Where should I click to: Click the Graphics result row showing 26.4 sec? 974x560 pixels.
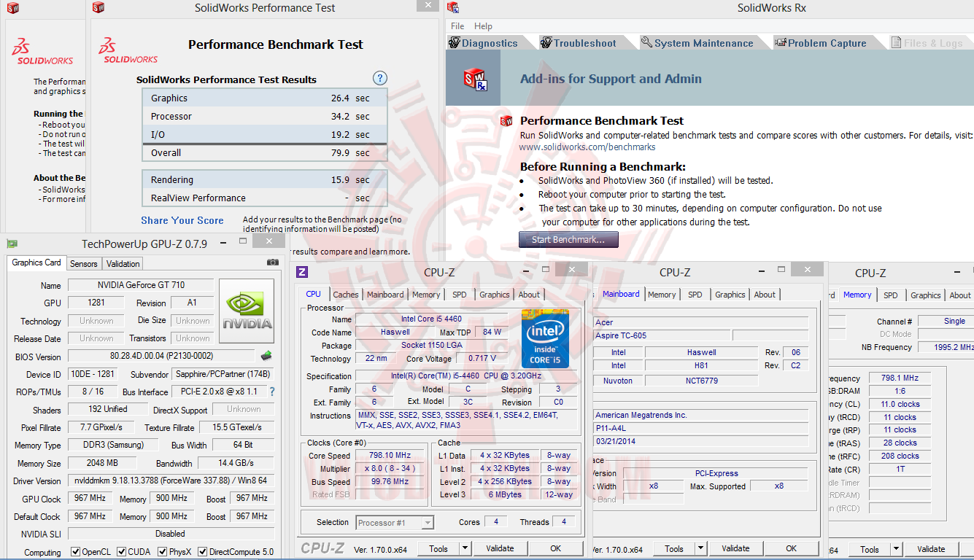tap(265, 98)
